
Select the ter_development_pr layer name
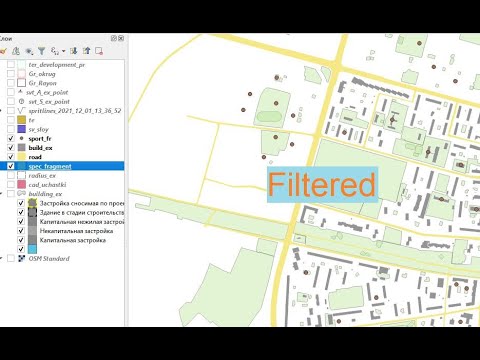click(x=57, y=65)
